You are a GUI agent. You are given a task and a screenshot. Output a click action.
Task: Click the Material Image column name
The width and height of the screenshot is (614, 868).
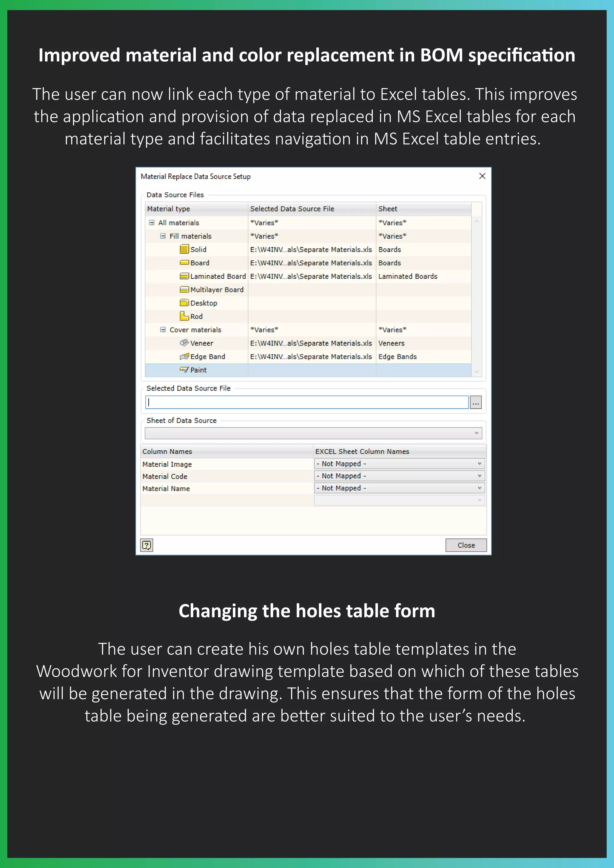click(167, 464)
